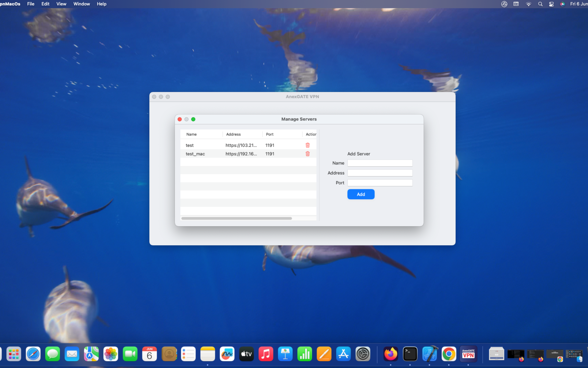Open the Edit menu
This screenshot has height=368, width=588.
[x=45, y=4]
